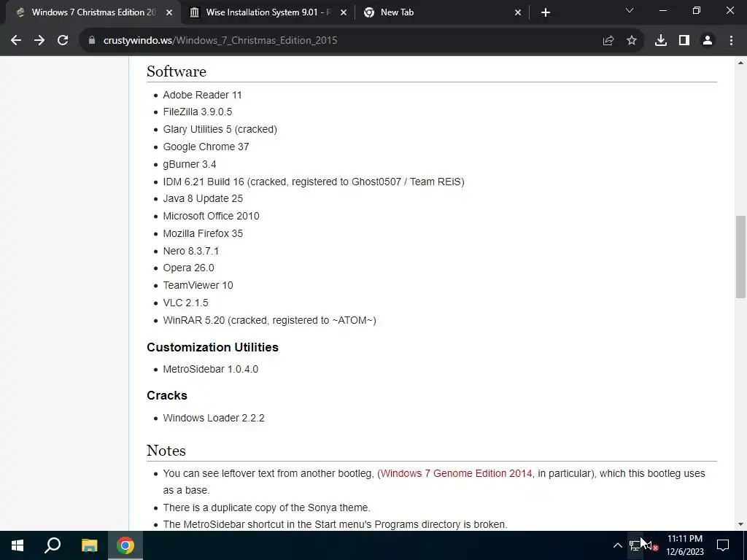Image resolution: width=747 pixels, height=560 pixels.
Task: Open tab search dropdown arrow
Action: (x=630, y=10)
